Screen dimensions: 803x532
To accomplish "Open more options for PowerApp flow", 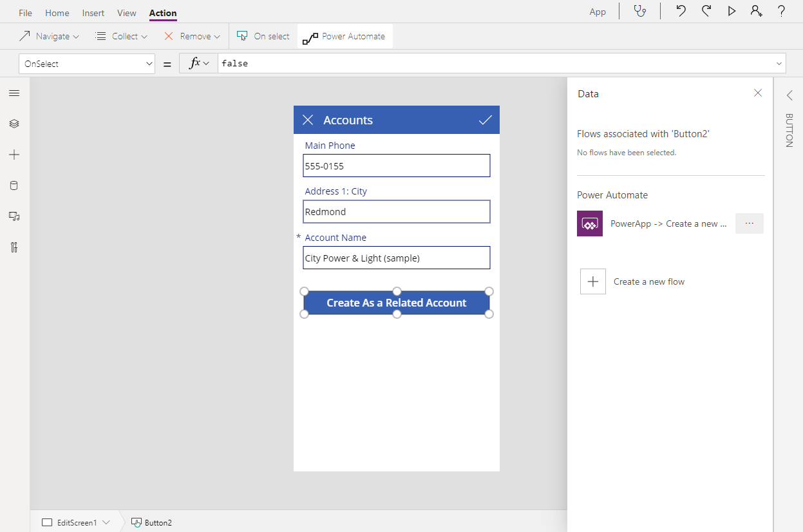I will [x=750, y=223].
